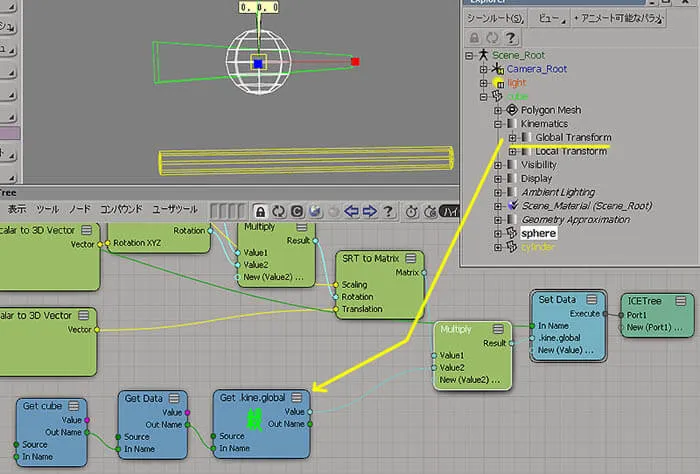
Task: Click the シーンルート(S) button in Explorer
Action: 495,18
